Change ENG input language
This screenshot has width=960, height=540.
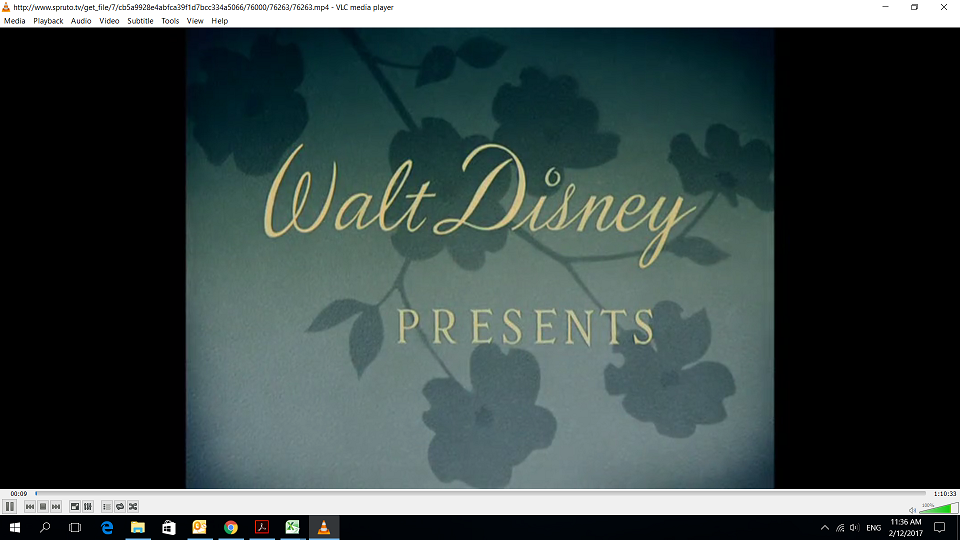874,527
